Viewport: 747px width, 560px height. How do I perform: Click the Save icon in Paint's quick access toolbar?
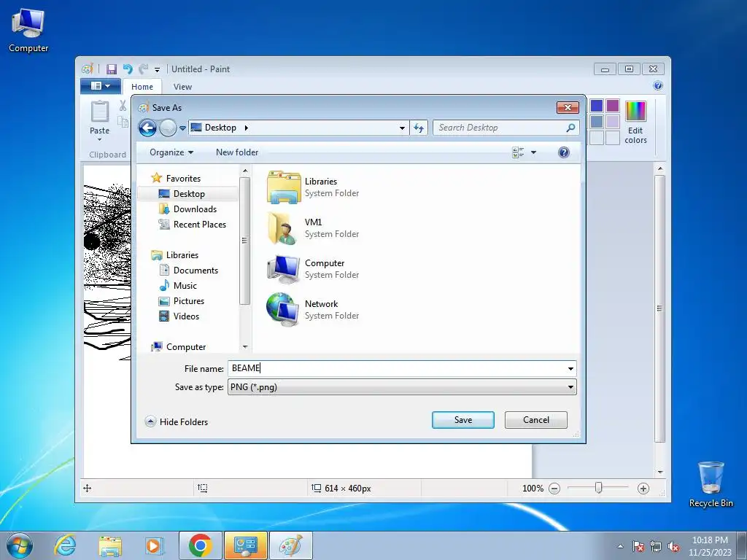point(112,69)
